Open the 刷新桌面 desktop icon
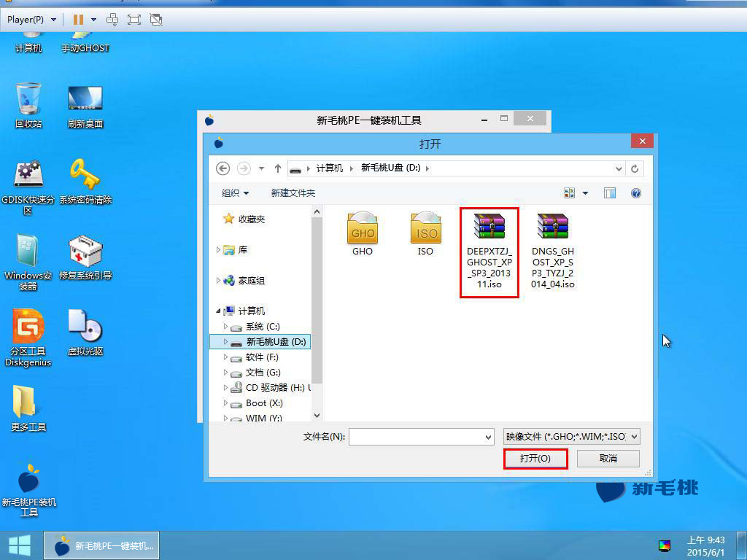Image resolution: width=747 pixels, height=560 pixels. click(x=85, y=106)
